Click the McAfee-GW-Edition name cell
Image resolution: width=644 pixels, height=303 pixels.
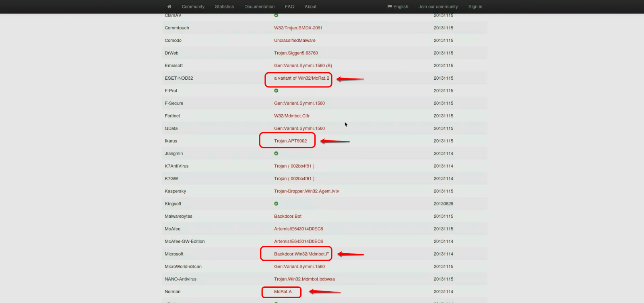pos(185,241)
